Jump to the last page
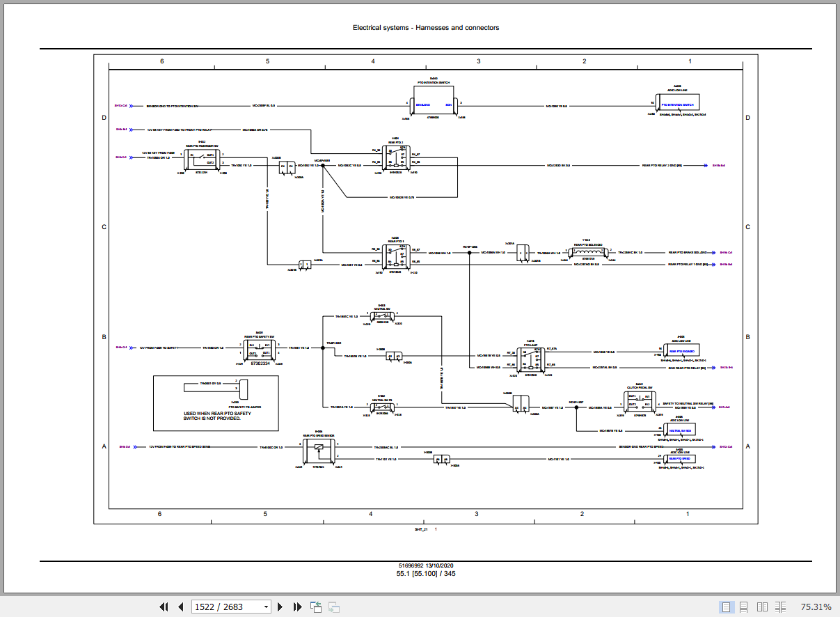840x617 pixels. [297, 607]
